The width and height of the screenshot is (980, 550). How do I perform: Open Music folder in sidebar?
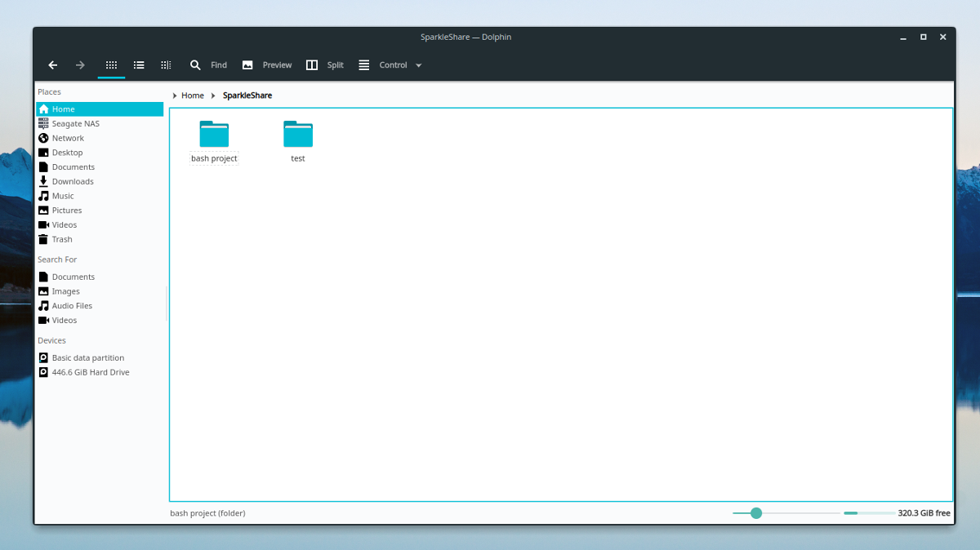point(100,196)
